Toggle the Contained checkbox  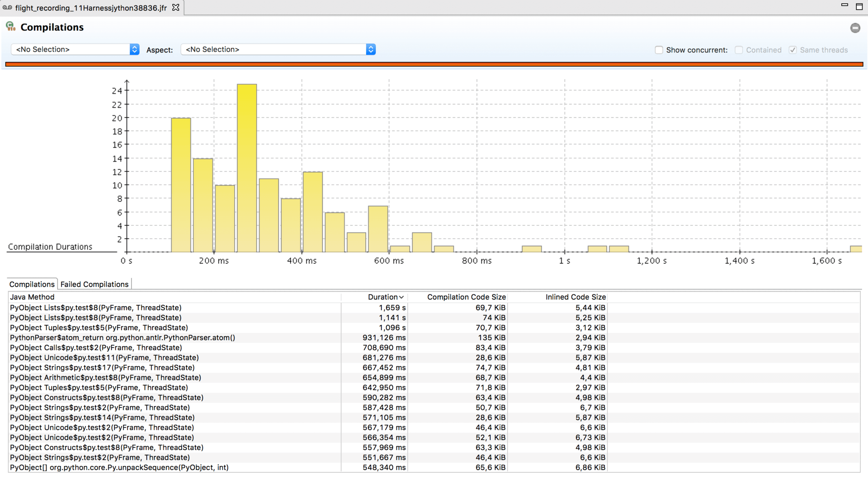[x=739, y=50]
